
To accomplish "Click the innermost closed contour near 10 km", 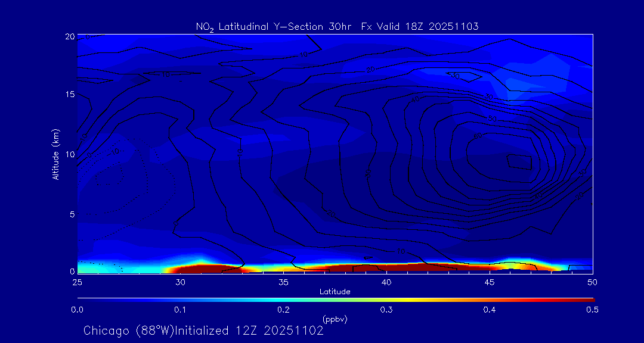I will tap(519, 161).
